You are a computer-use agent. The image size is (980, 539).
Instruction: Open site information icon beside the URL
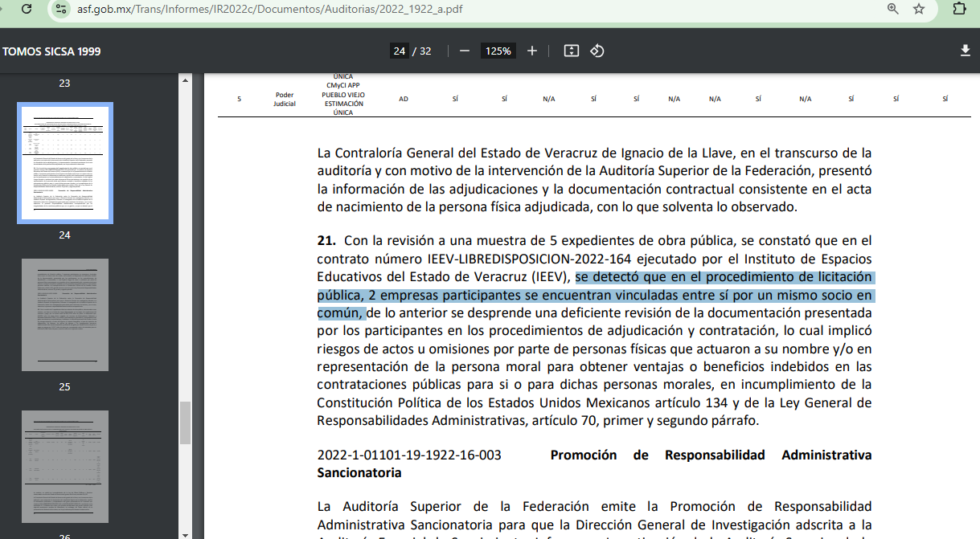[59, 9]
